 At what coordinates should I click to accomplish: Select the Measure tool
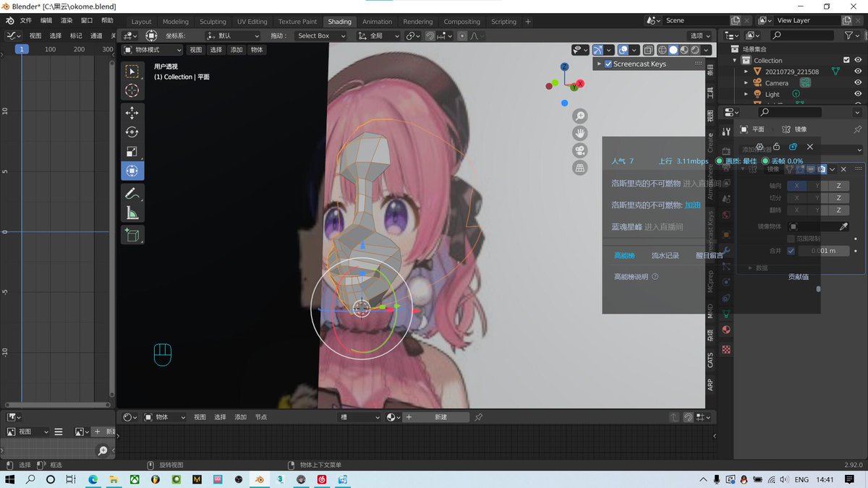[132, 213]
